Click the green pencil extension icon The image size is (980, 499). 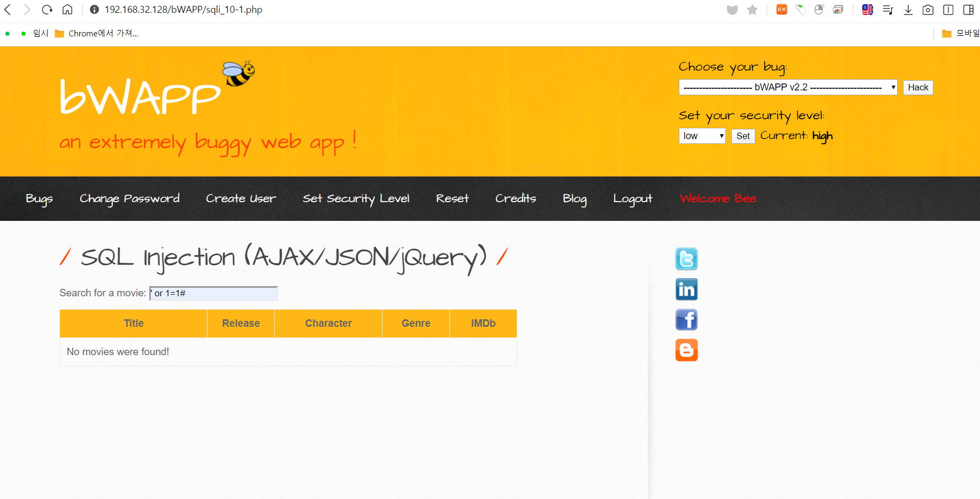(801, 10)
